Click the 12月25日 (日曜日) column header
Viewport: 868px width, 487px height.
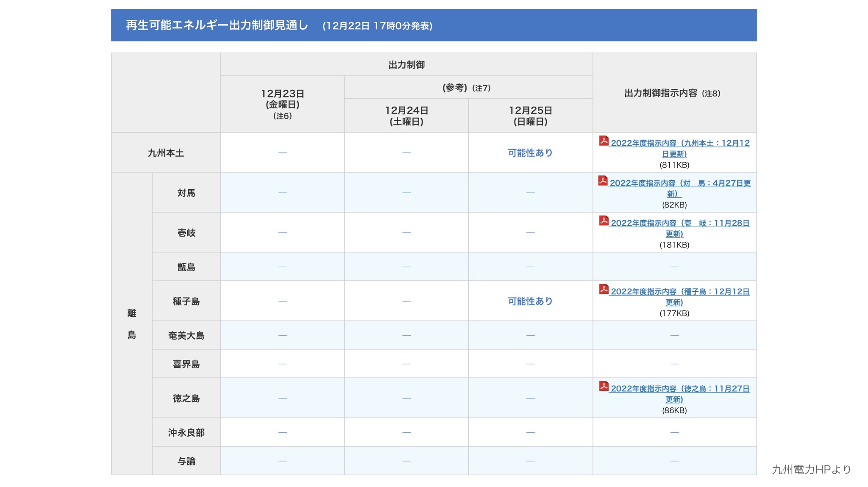tap(530, 116)
